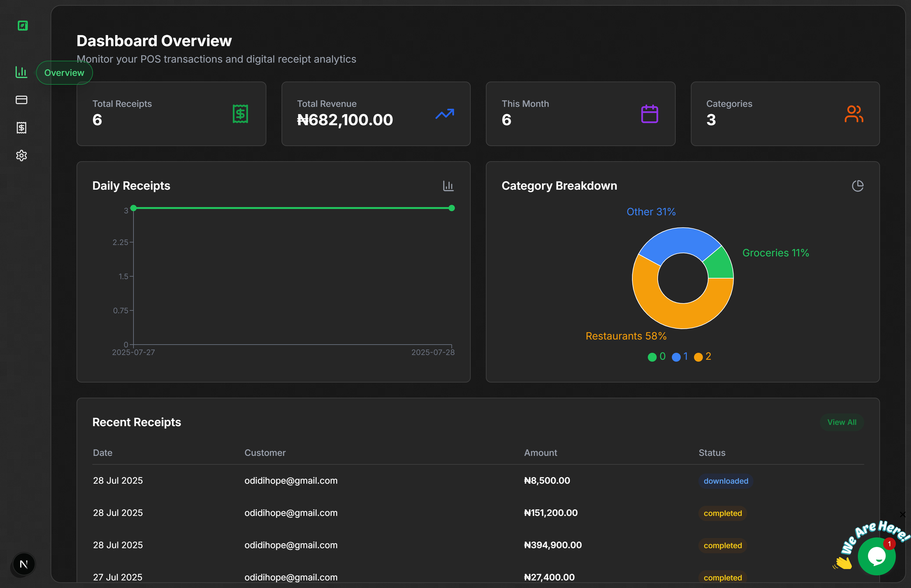Click the orange legend dot labeled 2
Viewport: 911px width, 588px height.
(x=698, y=357)
